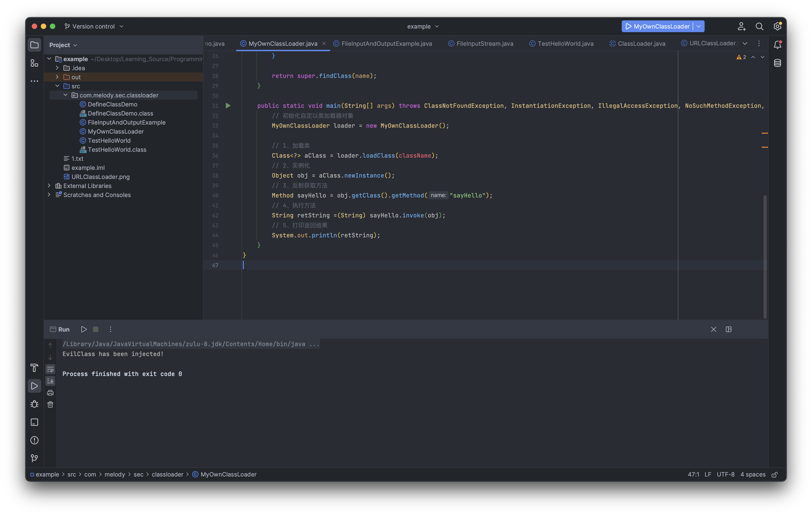This screenshot has height=515, width=812.
Task: Open the Debug bug tool window
Action: pos(34,404)
